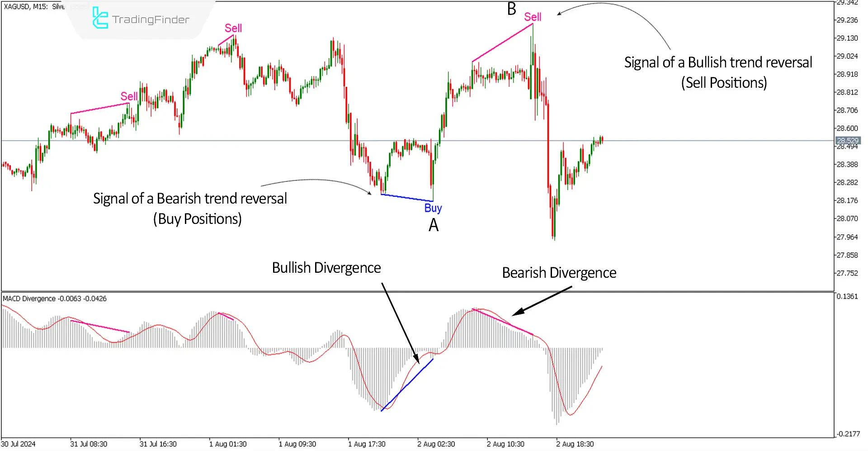Click the blue Buy signal label
The image size is (868, 451).
point(433,208)
